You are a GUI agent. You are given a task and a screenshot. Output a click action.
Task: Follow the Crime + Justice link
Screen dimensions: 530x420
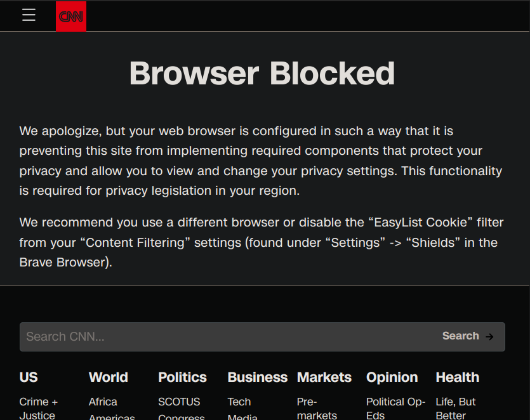(39, 409)
